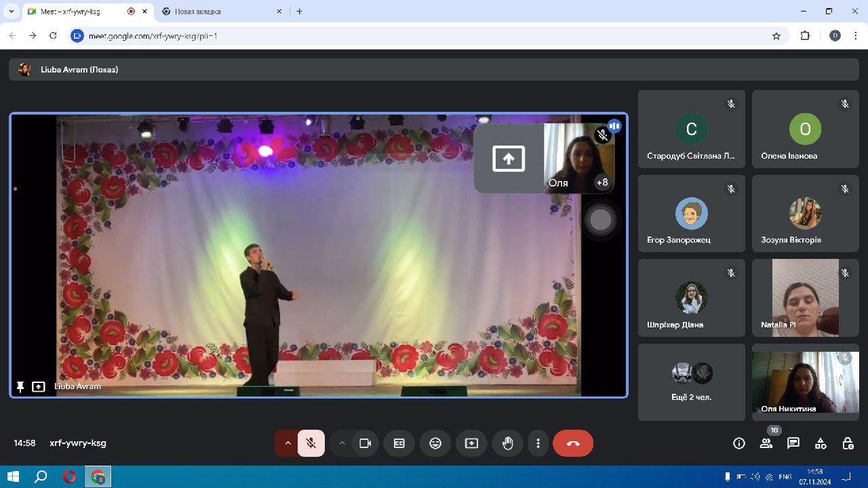Image resolution: width=868 pixels, height=488 pixels.
Task: Select the Оля Никитина video tile
Action: (806, 382)
